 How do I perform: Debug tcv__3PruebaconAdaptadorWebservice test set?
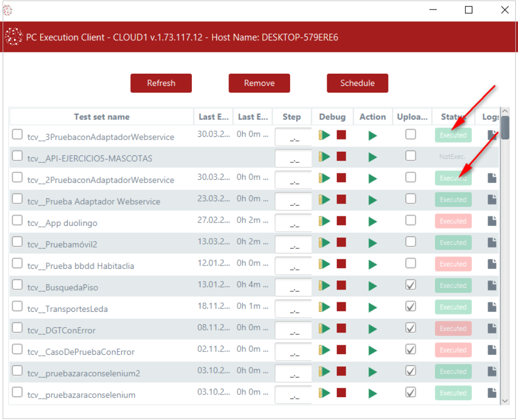[x=324, y=135]
